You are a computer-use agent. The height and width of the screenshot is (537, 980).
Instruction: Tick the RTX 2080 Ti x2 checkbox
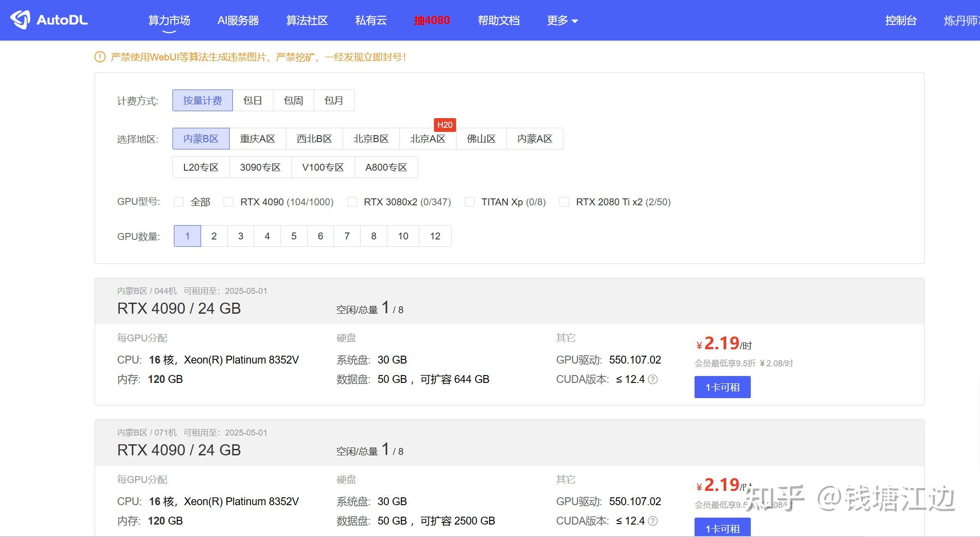(564, 202)
